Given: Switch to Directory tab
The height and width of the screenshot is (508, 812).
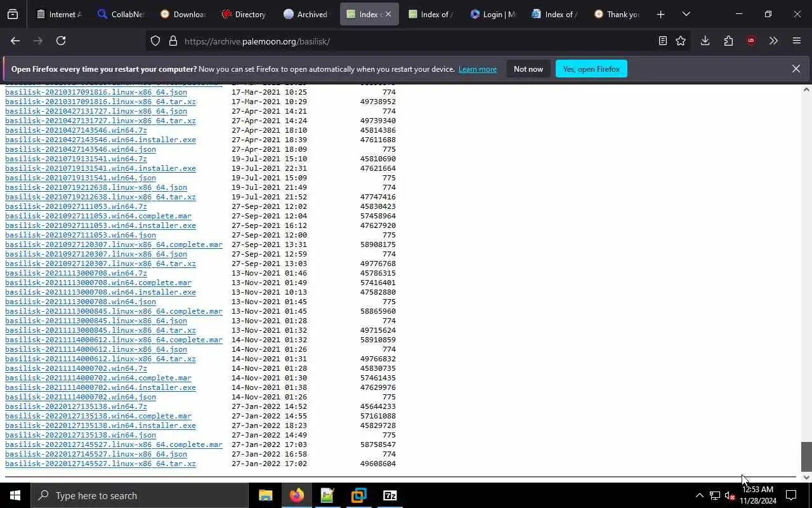Looking at the screenshot, I should pyautogui.click(x=245, y=14).
